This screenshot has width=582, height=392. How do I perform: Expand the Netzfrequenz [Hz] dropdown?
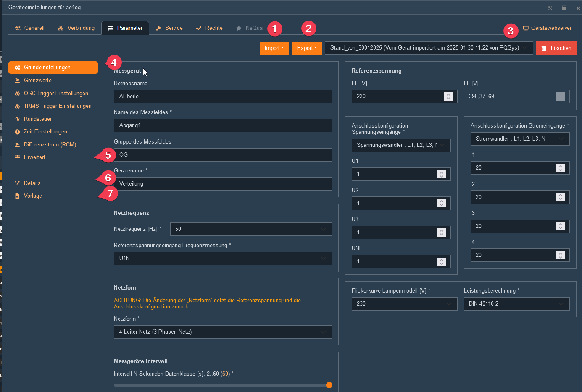click(323, 229)
